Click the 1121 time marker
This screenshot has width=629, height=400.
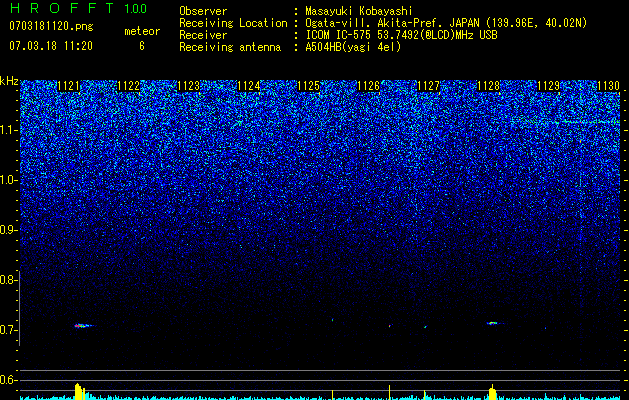(69, 86)
